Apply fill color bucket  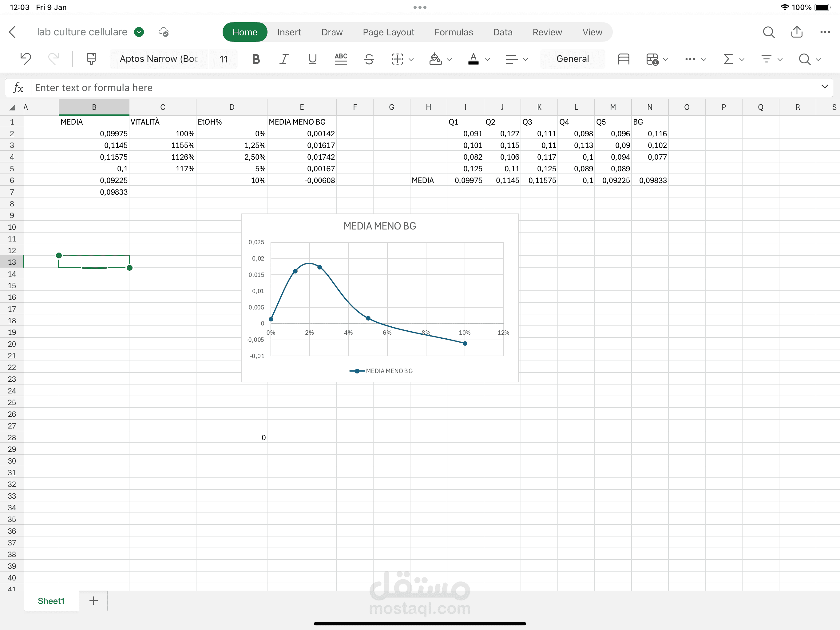pos(435,59)
